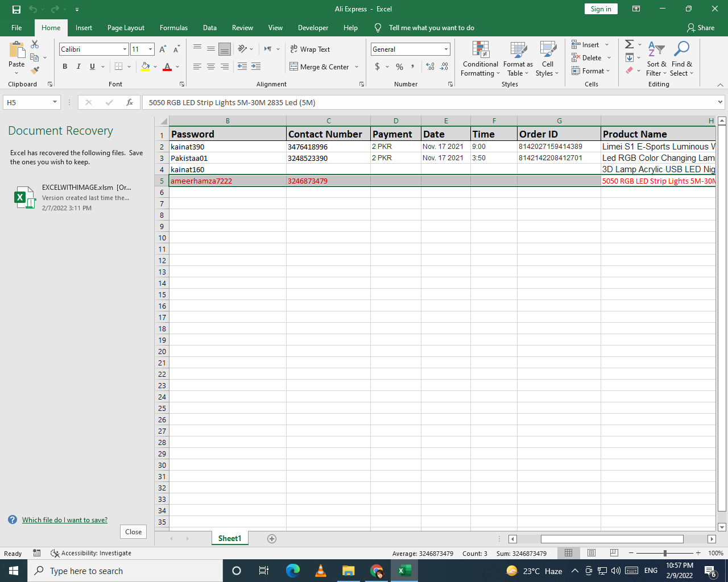Click the Increase Decimal icon

(429, 66)
